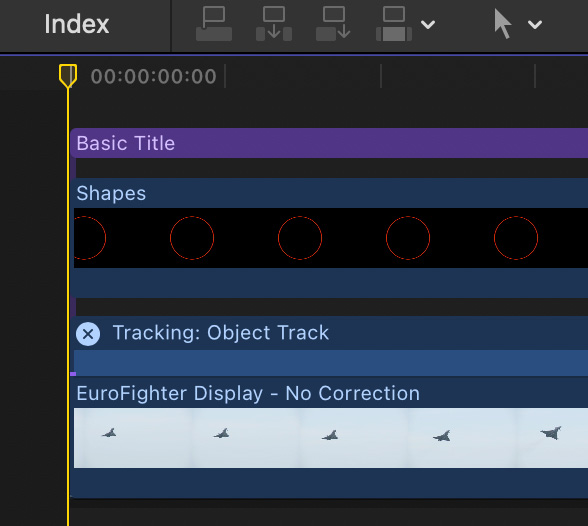Image resolution: width=588 pixels, height=526 pixels.
Task: Click the first EuroFighter jet thumbnail
Action: click(x=109, y=433)
